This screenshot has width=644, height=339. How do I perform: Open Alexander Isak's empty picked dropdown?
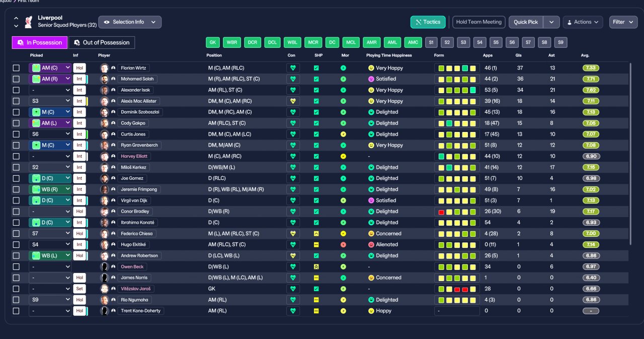(50, 90)
